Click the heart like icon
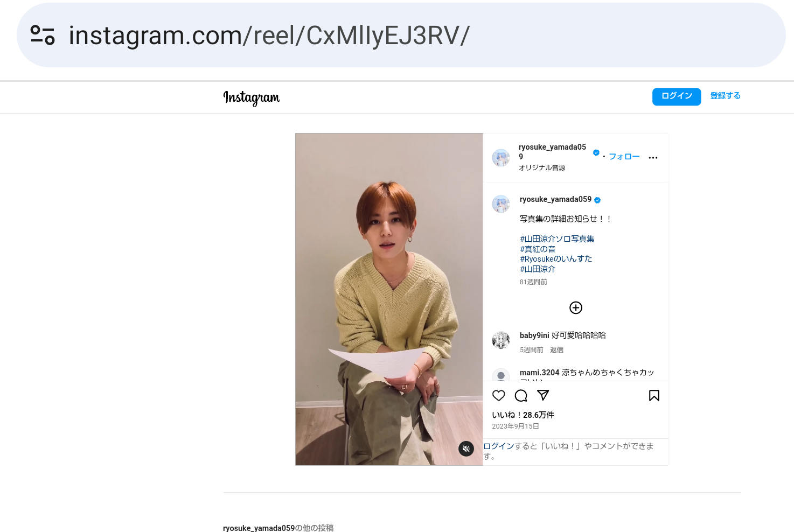Image resolution: width=794 pixels, height=532 pixels. click(499, 396)
